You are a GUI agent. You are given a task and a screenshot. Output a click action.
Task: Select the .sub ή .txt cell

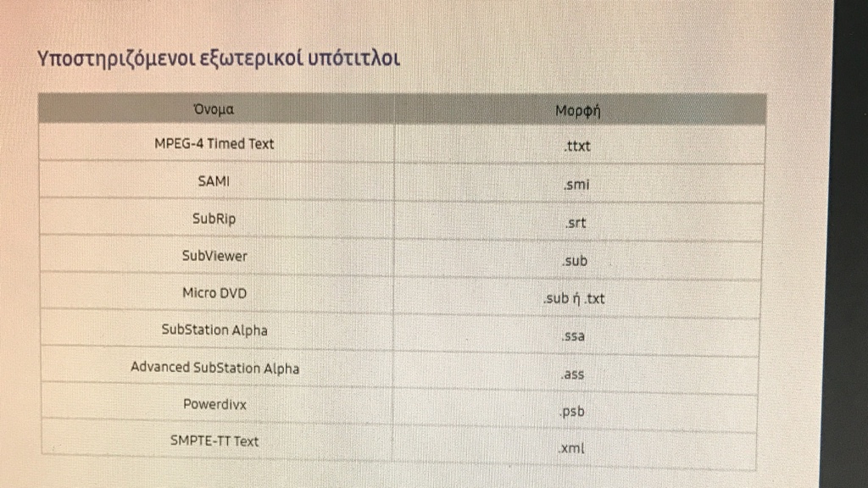pyautogui.click(x=574, y=298)
